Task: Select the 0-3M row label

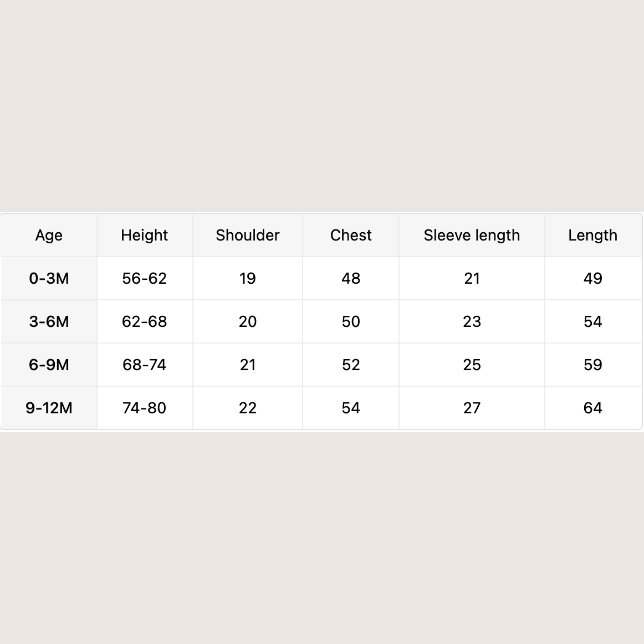Action: [49, 278]
